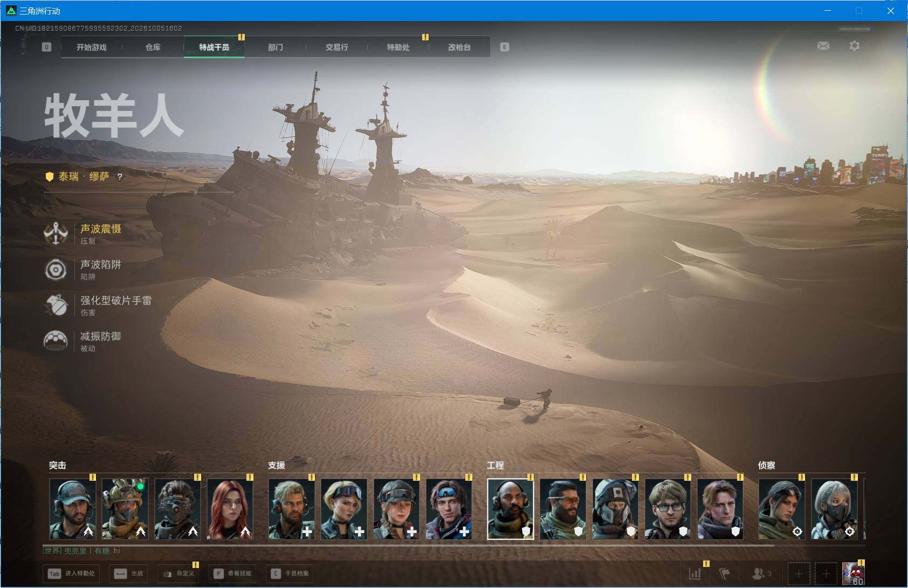
Task: Choose 支援 operator with goggles on blonde hair
Action: pyautogui.click(x=344, y=509)
